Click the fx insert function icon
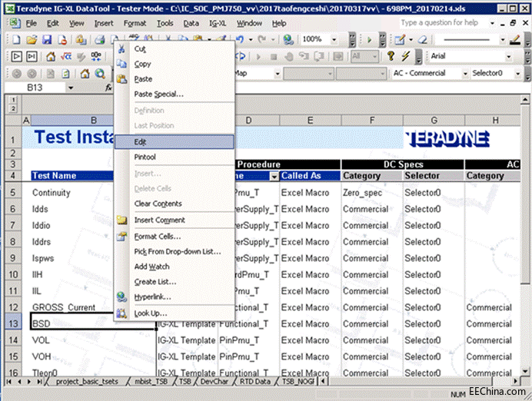The width and height of the screenshot is (532, 401). (x=108, y=88)
